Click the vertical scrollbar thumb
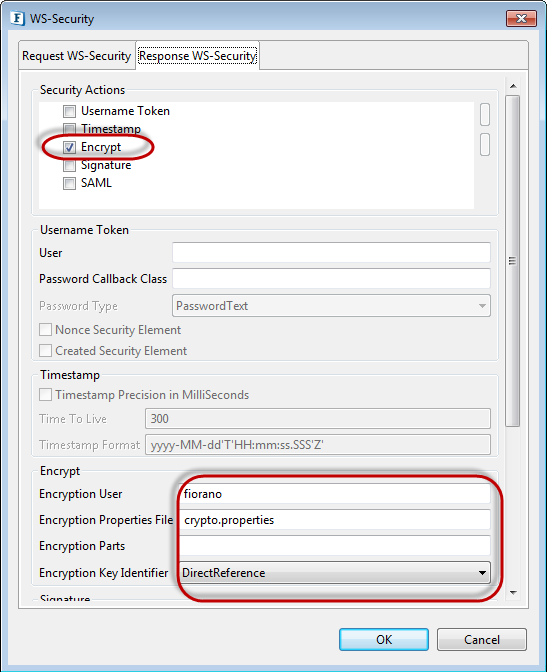The image size is (547, 672). coord(513,261)
